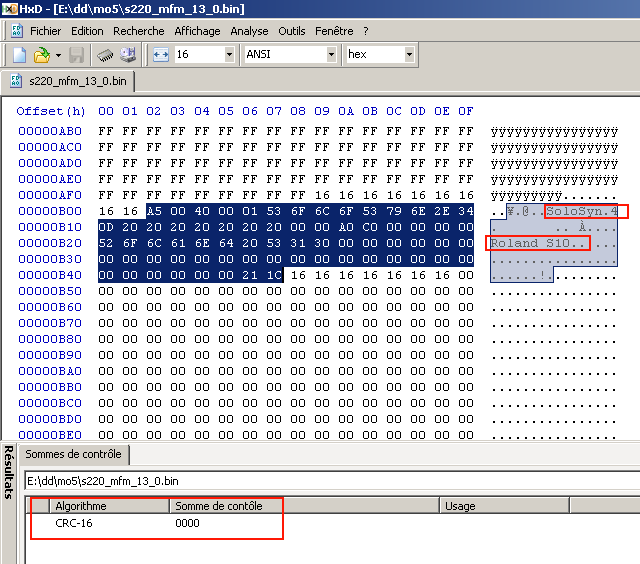640x564 pixels.
Task: Select the Sommes de contrôle tab
Action: pyautogui.click(x=73, y=454)
